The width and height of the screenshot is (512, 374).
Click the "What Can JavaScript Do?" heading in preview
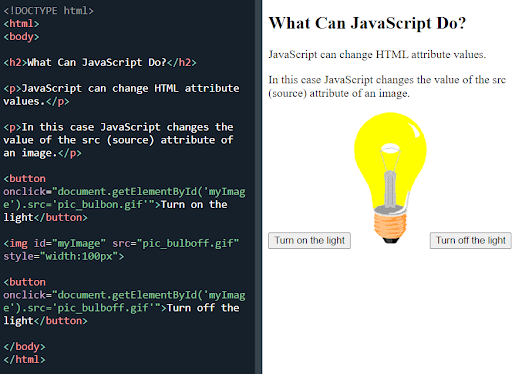367,23
